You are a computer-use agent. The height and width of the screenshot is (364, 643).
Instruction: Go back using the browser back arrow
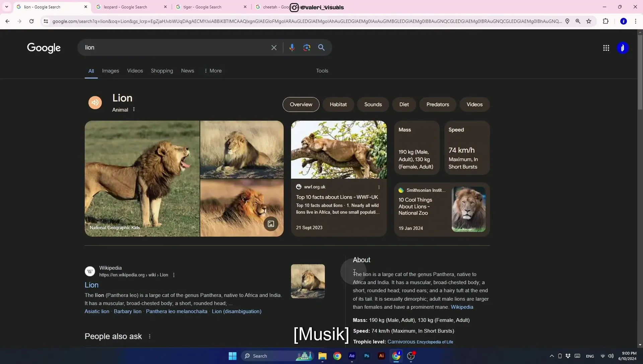click(x=7, y=21)
